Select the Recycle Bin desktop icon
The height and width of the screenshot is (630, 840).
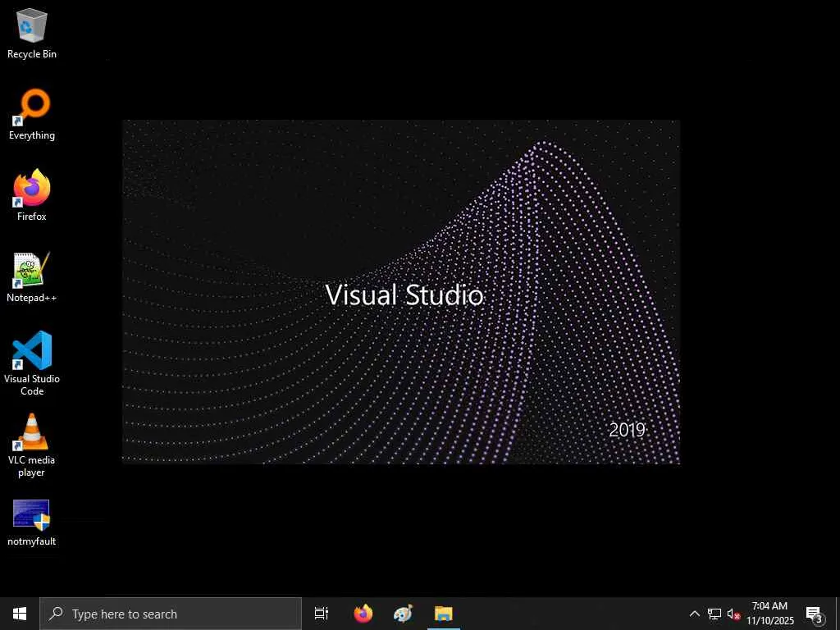pyautogui.click(x=32, y=33)
